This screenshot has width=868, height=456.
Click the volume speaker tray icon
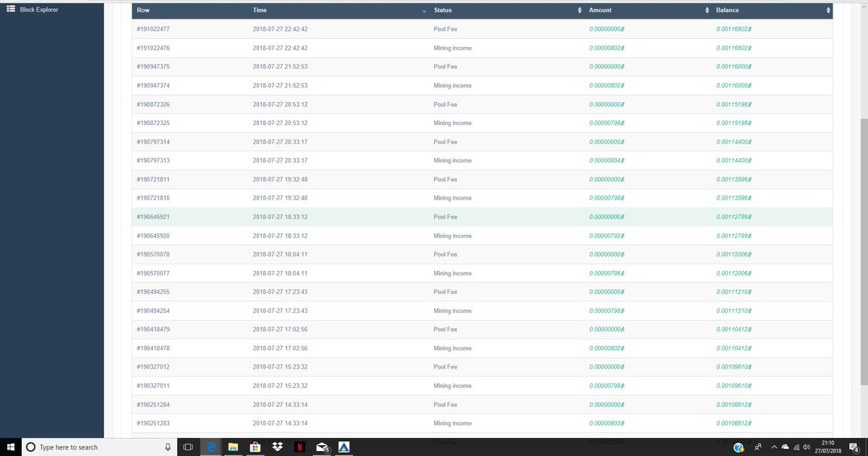(807, 447)
